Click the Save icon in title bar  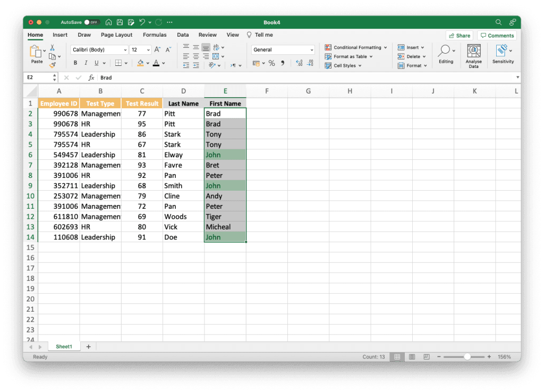(120, 22)
